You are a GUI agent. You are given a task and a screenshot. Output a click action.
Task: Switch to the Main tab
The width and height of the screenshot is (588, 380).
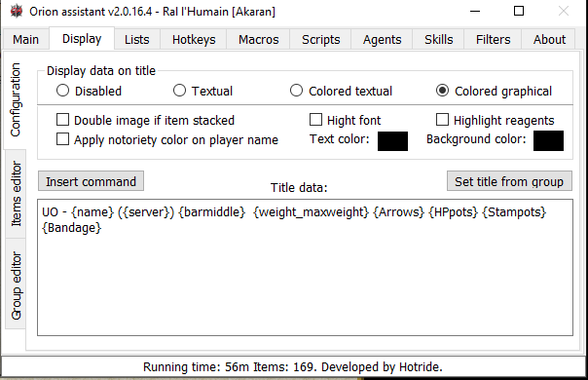pyautogui.click(x=26, y=39)
